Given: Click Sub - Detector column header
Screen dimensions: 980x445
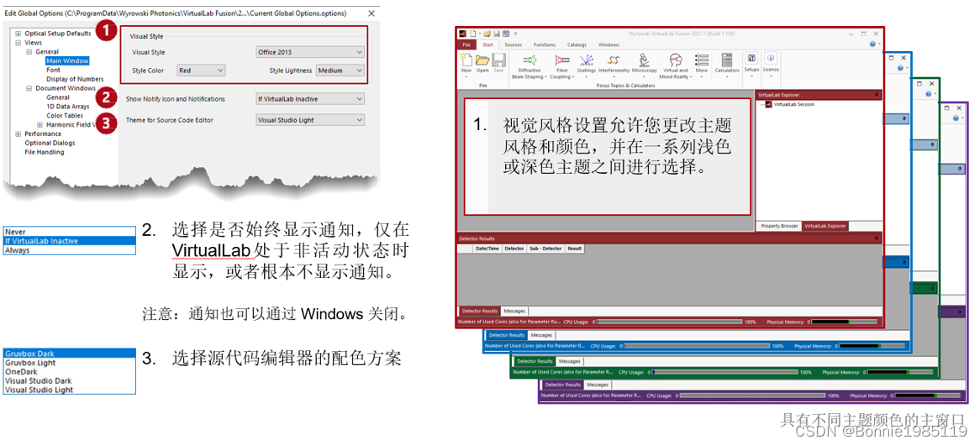Looking at the screenshot, I should point(545,249).
